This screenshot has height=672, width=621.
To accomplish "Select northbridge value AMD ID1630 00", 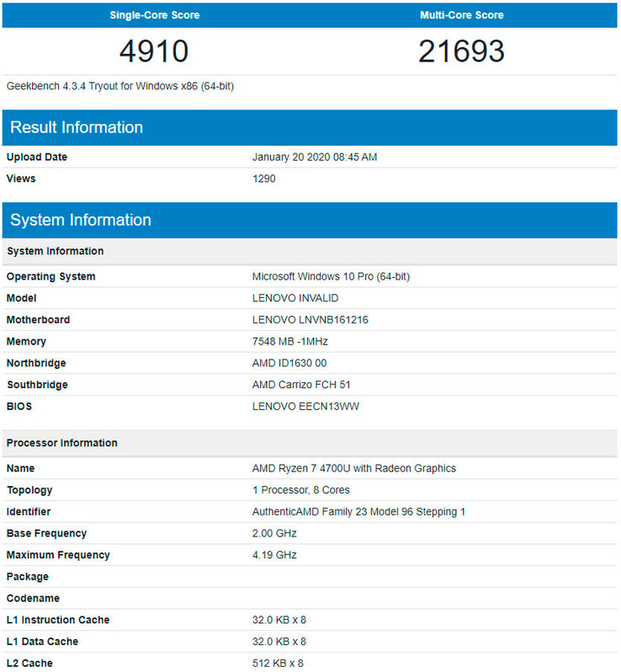I will click(289, 363).
